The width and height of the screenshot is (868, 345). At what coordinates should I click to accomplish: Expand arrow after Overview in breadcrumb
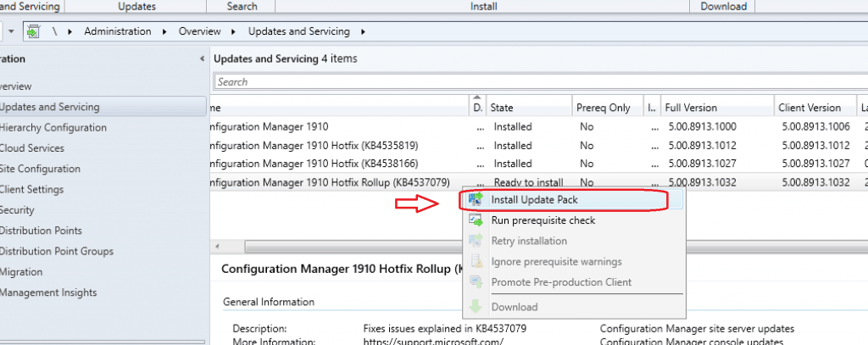(234, 31)
